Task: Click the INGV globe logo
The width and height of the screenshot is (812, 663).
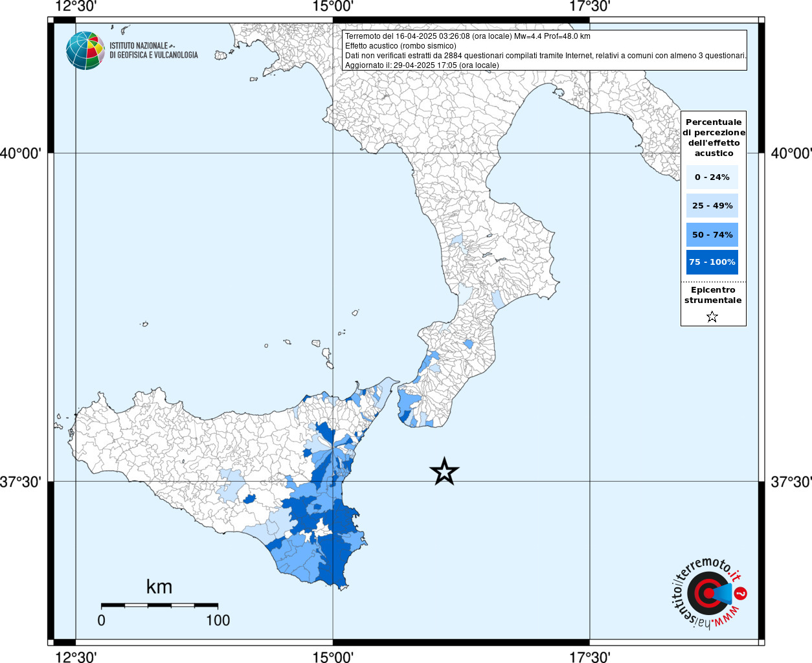Action: coord(85,51)
